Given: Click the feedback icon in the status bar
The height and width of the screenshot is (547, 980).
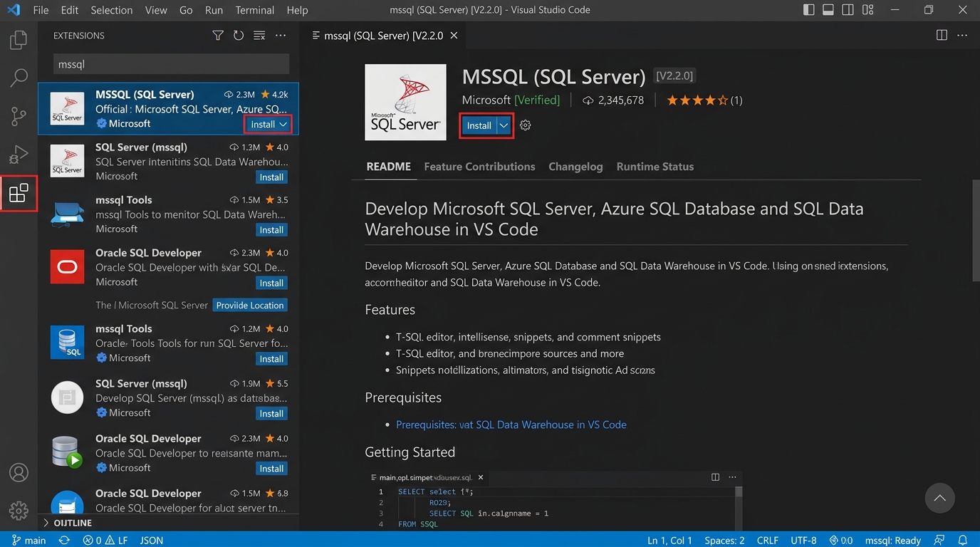Looking at the screenshot, I should (939, 540).
